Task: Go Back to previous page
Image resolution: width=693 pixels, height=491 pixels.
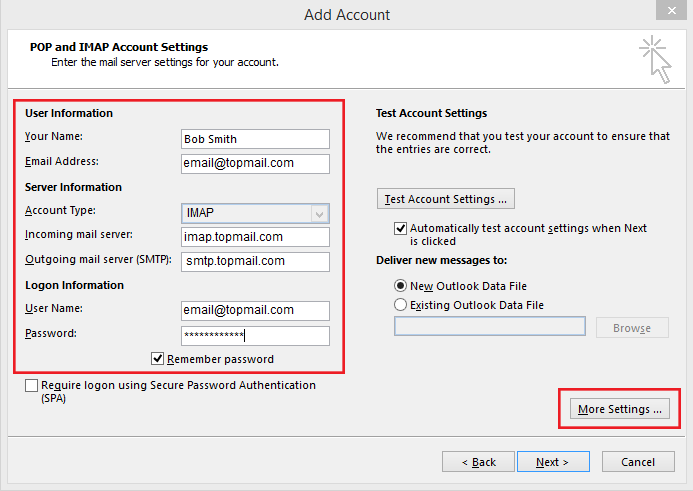Action: [478, 462]
